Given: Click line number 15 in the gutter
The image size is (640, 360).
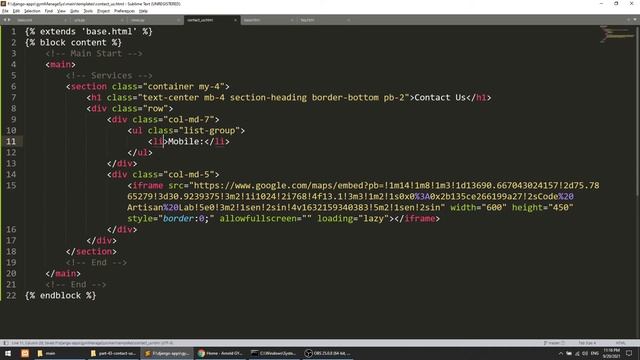Looking at the screenshot, I should [x=11, y=186].
